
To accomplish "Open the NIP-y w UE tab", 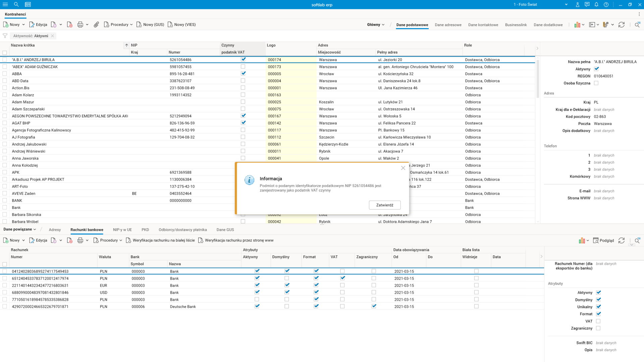I will point(122,230).
